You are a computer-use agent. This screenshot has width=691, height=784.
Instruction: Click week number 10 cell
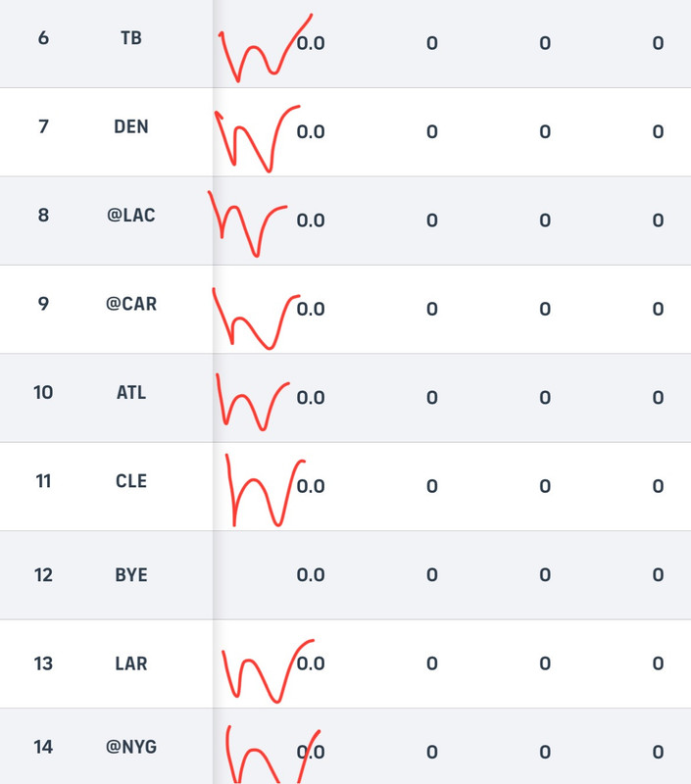(x=43, y=393)
